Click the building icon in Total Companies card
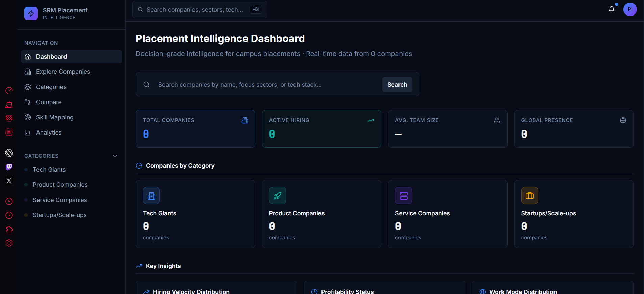This screenshot has height=294, width=644. coord(245,120)
